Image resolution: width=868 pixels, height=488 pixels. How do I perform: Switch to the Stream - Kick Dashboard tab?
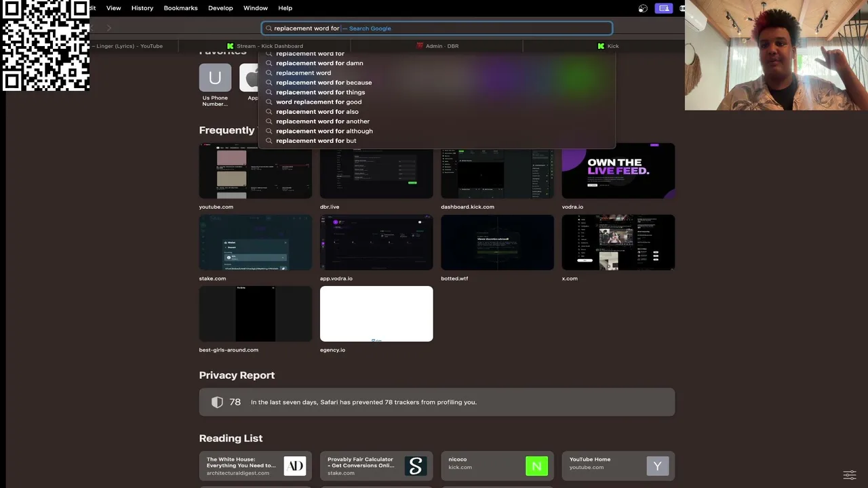(x=264, y=46)
